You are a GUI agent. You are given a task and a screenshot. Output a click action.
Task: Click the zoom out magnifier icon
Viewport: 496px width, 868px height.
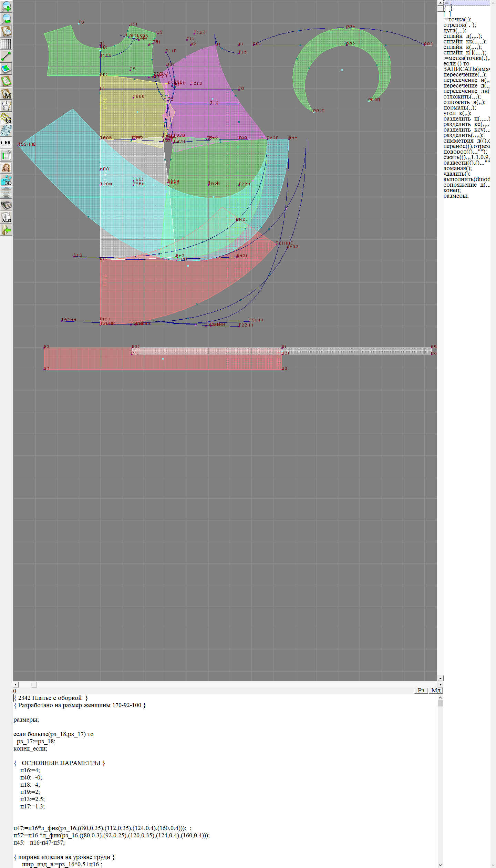pyautogui.click(x=6, y=19)
